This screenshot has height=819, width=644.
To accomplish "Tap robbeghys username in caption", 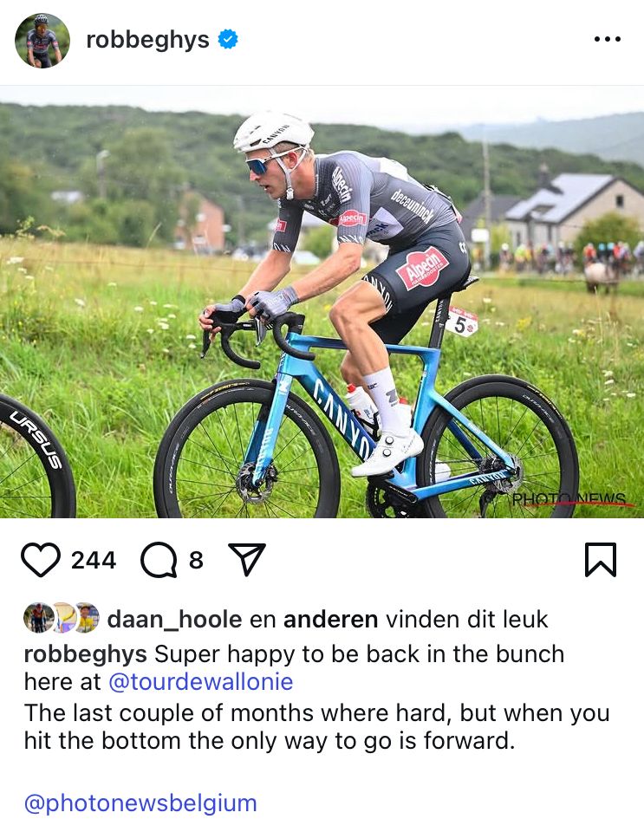I will point(86,654).
